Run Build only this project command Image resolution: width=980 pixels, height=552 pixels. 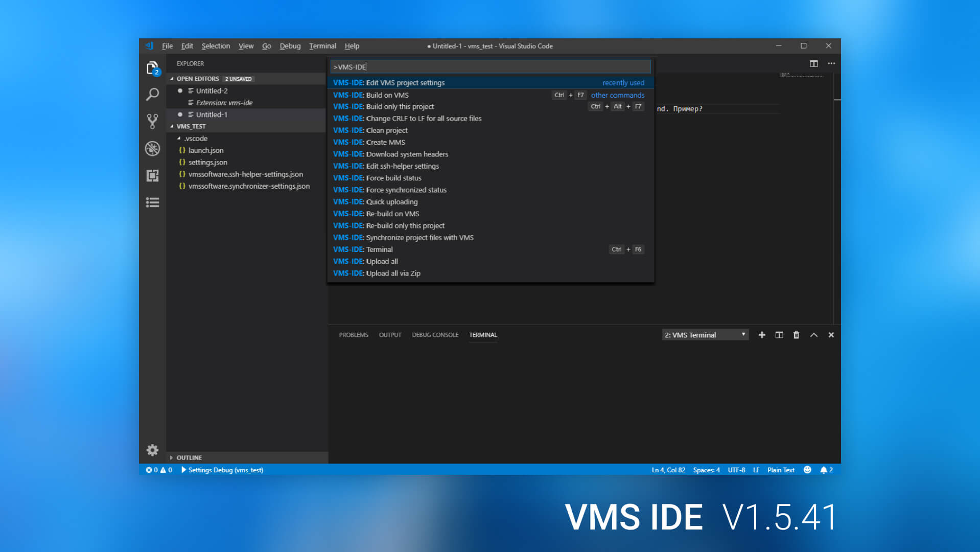pyautogui.click(x=491, y=106)
